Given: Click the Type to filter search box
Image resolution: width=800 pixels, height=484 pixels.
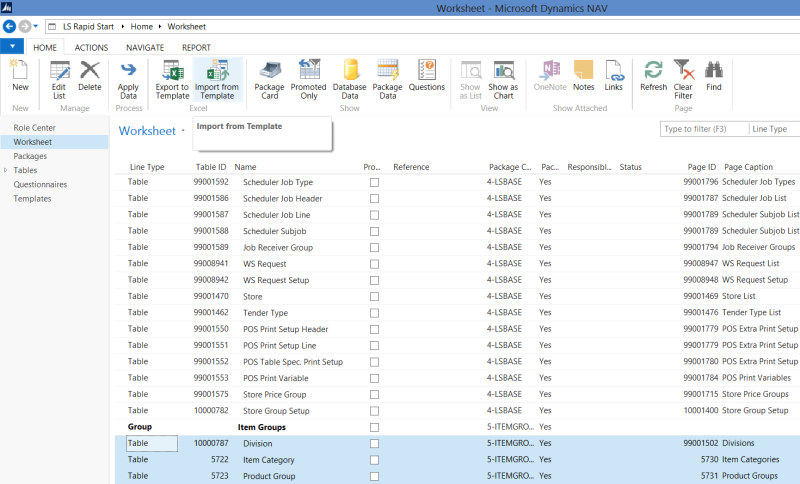Looking at the screenshot, I should pyautogui.click(x=703, y=129).
